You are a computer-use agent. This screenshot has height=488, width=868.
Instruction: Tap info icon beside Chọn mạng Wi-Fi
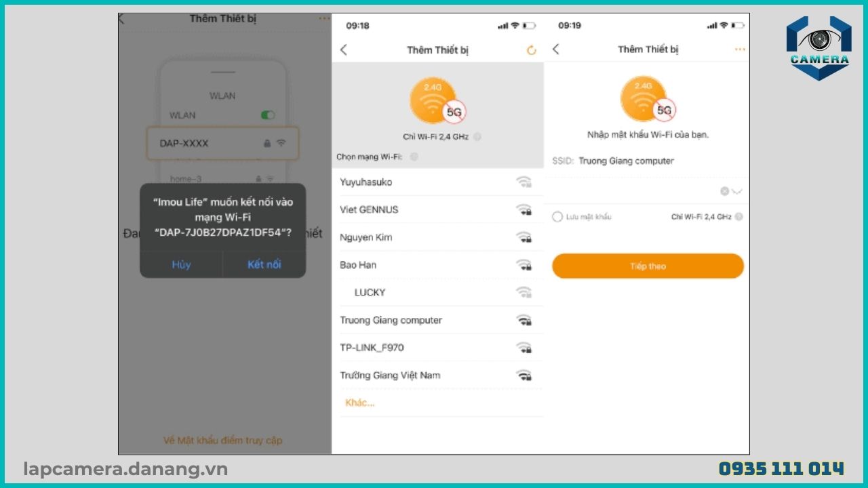pos(414,157)
